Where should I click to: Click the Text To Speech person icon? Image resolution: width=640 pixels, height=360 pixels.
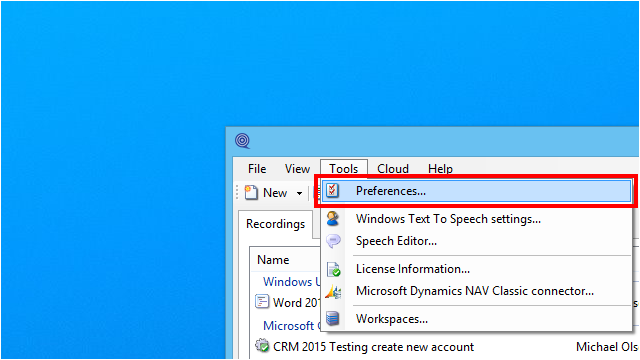(333, 219)
